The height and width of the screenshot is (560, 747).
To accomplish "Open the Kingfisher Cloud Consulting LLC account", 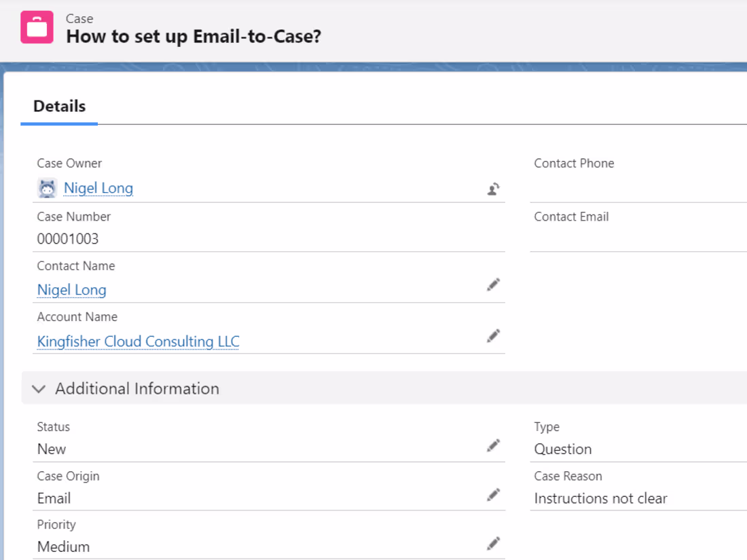I will (138, 341).
